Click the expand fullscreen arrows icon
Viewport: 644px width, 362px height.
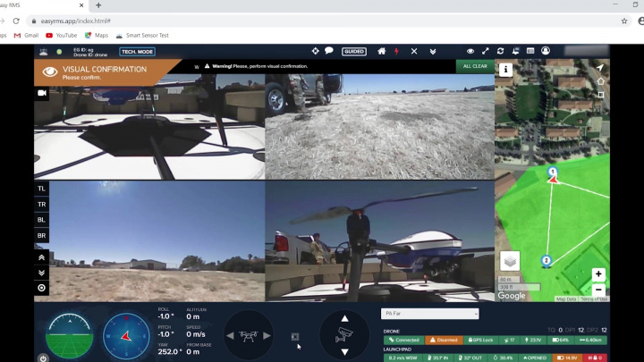pyautogui.click(x=486, y=51)
